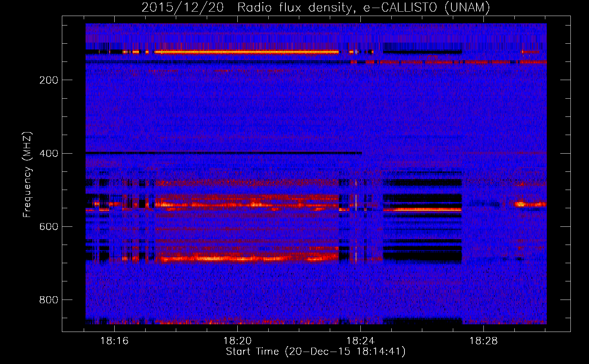
Task: Click the '18:16' time tick label
Action: coord(115,341)
